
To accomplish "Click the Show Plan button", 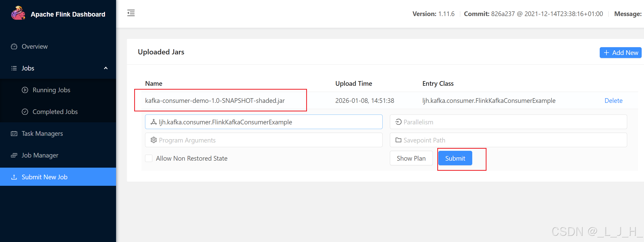I will 411,158.
